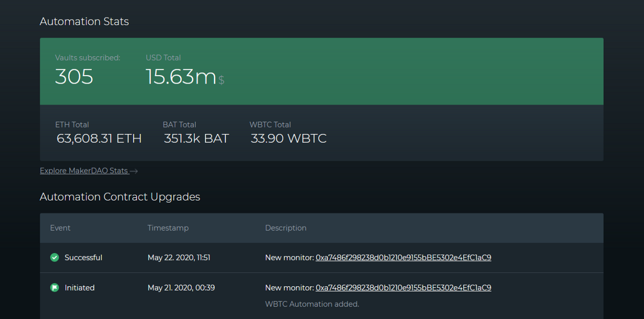
Task: Click the WBTC Automation added note
Action: [312, 304]
